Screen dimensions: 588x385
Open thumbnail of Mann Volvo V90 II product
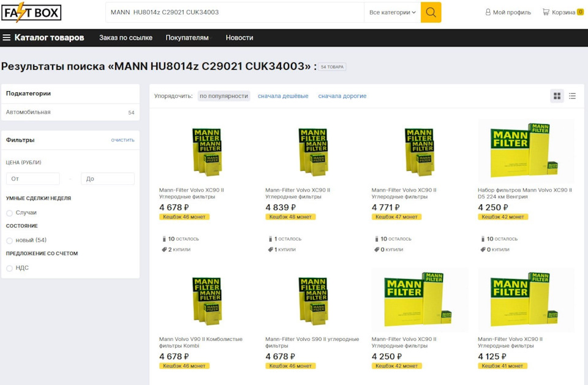(x=206, y=301)
